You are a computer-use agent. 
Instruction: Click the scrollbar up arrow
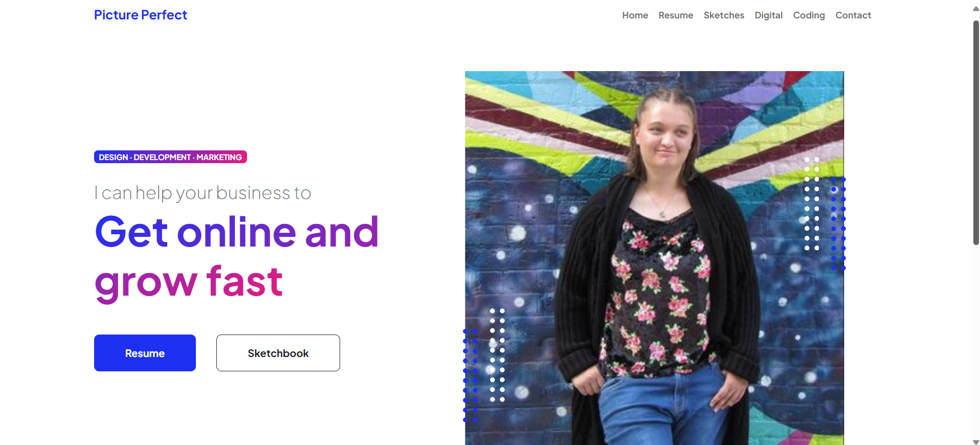click(975, 8)
